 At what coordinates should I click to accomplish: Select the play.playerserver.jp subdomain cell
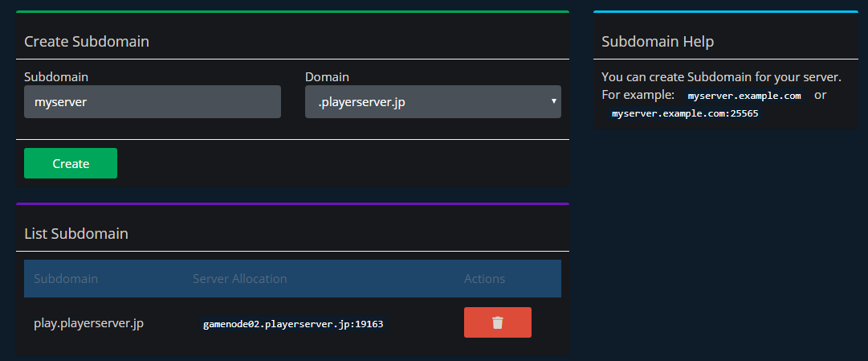click(88, 323)
